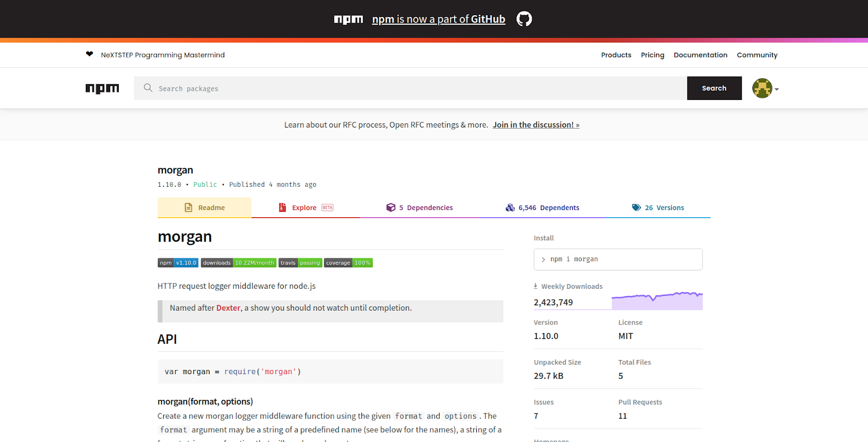The width and height of the screenshot is (868, 442).
Task: Click the black Search button
Action: click(714, 88)
